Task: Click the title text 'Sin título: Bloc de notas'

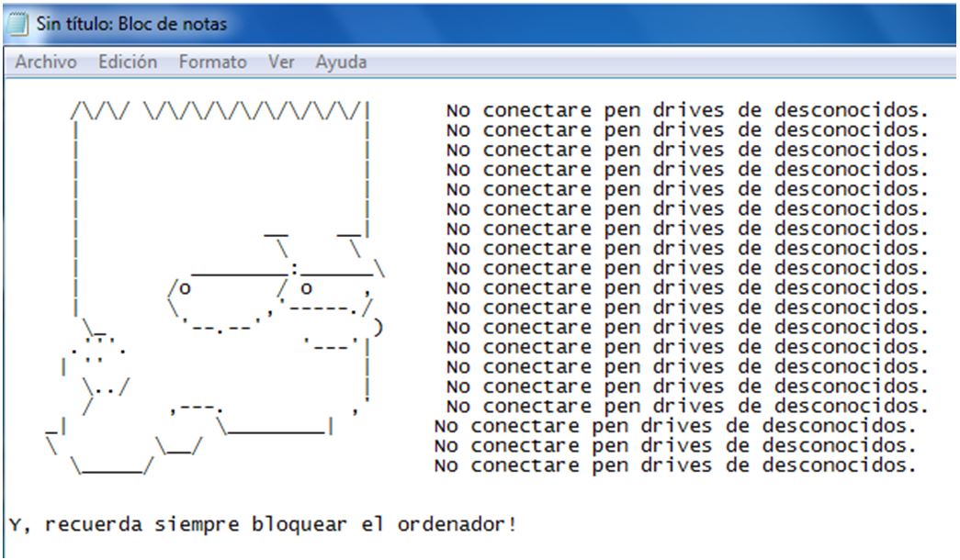Action: coord(131,24)
